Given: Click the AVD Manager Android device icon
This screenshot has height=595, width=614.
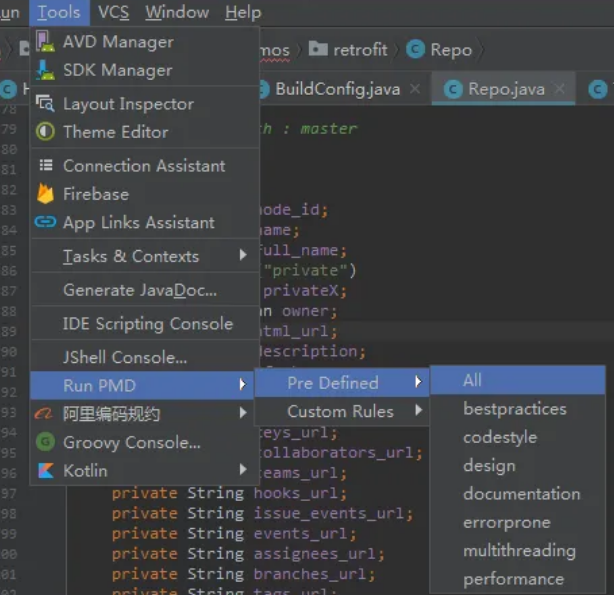Looking at the screenshot, I should point(45,42).
